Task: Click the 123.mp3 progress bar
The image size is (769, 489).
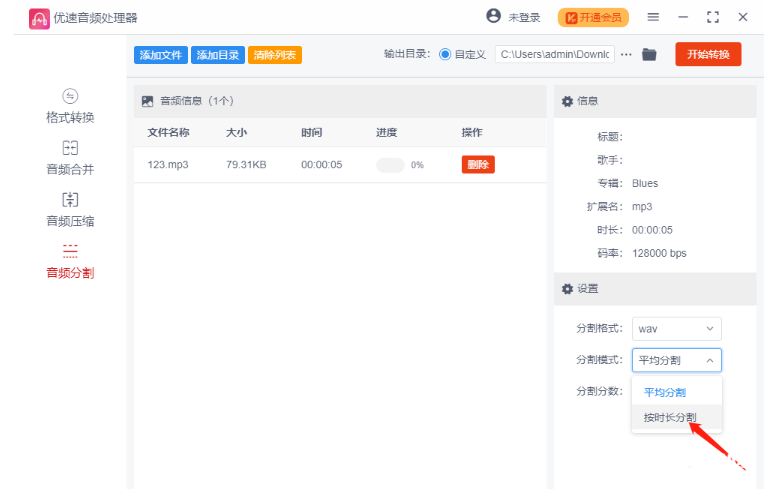Action: coord(390,165)
